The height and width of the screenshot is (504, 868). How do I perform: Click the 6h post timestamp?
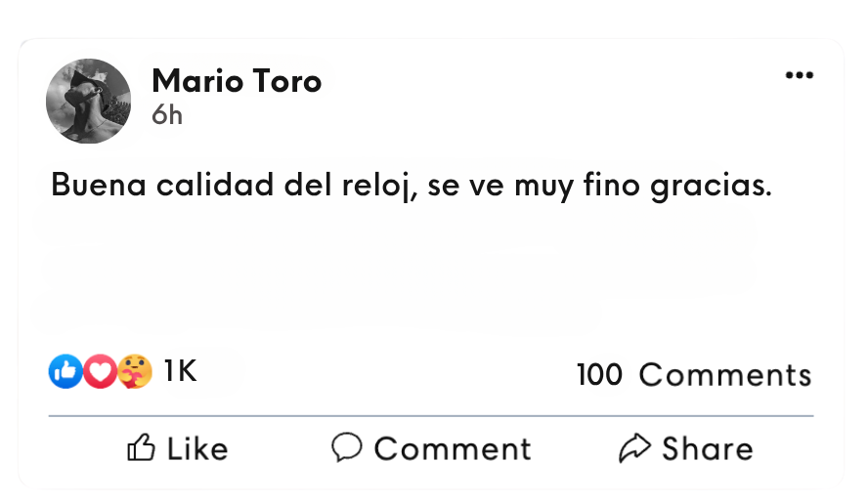(x=166, y=115)
